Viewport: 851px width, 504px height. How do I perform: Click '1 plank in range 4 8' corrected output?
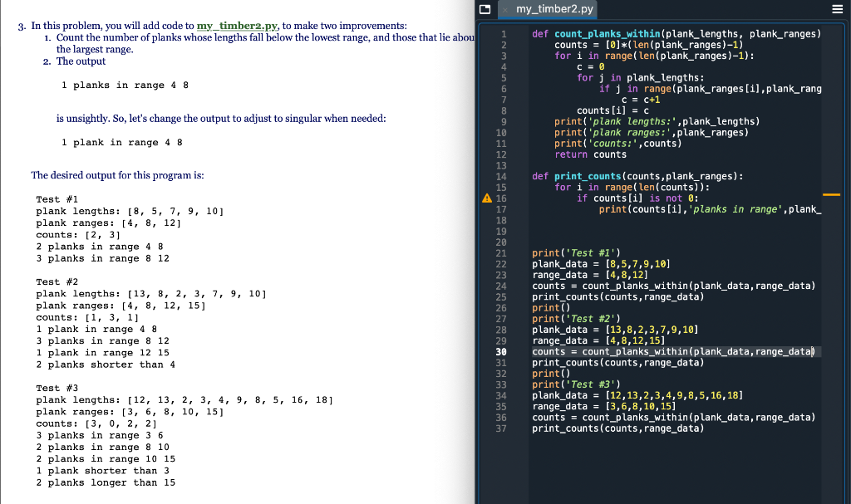click(121, 143)
